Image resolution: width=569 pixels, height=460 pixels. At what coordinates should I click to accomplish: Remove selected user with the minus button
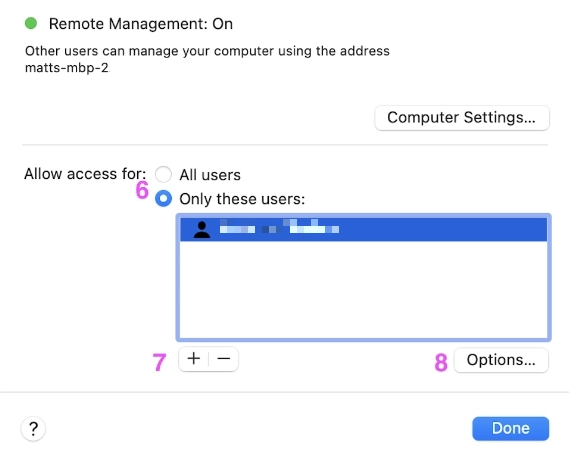(x=224, y=359)
